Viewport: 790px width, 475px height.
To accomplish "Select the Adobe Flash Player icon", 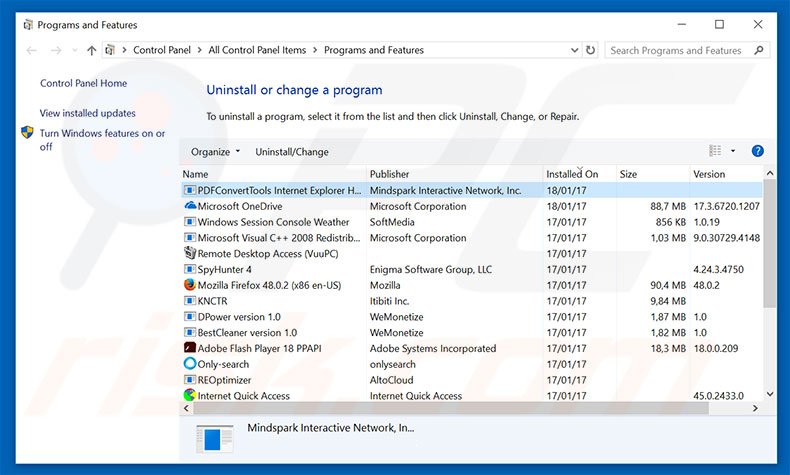I will 189,348.
